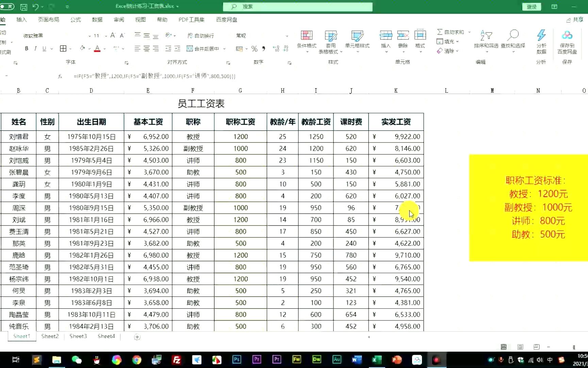The width and height of the screenshot is (588, 368).
Task: Open the PDF工具集 tab
Action: point(191,20)
